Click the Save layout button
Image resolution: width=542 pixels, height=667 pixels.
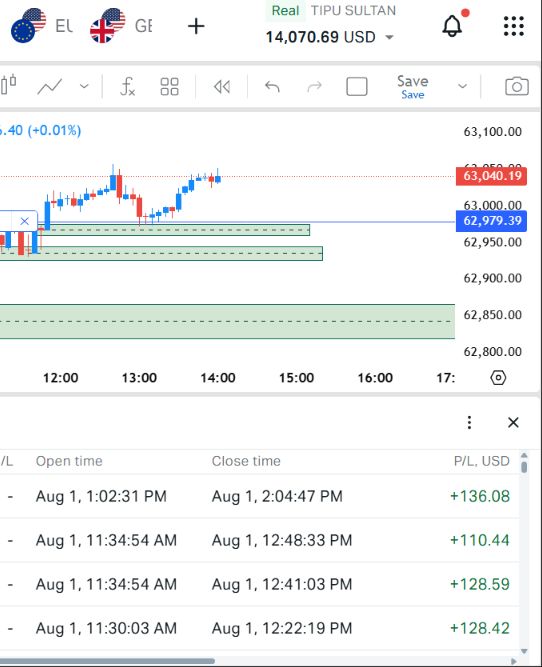(412, 87)
